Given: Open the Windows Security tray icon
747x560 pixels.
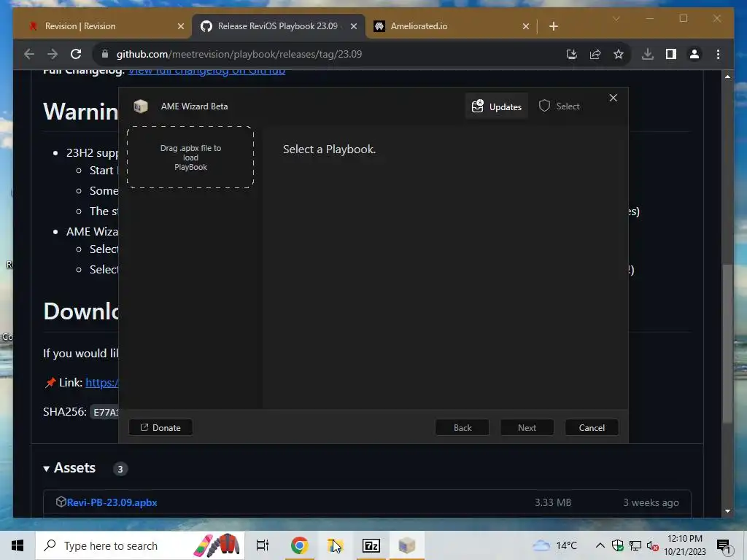Looking at the screenshot, I should click(618, 545).
